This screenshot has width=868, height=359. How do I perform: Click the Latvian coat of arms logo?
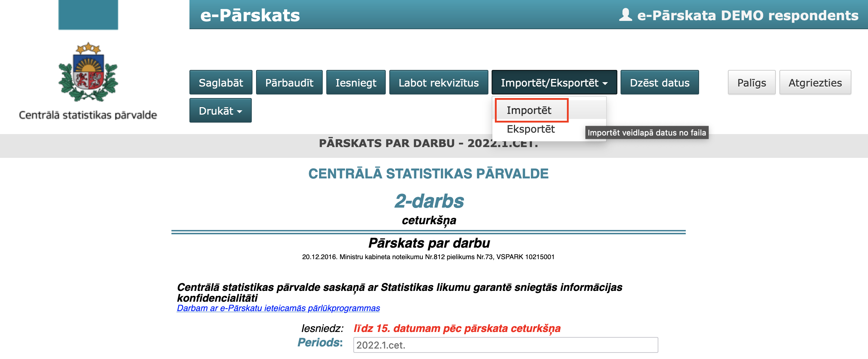coord(88,72)
